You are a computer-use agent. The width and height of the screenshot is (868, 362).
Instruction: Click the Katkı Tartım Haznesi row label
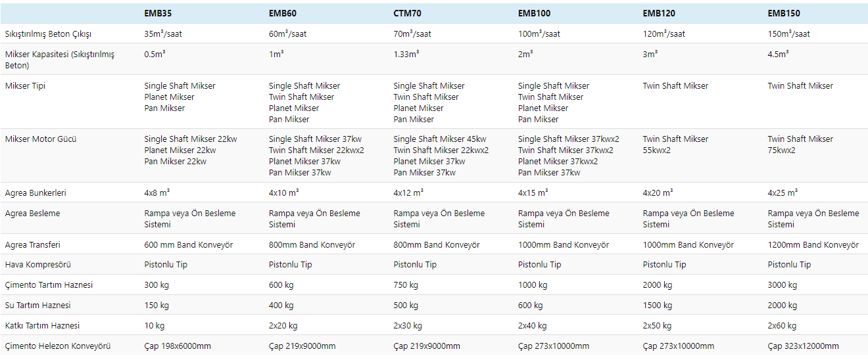click(x=42, y=326)
